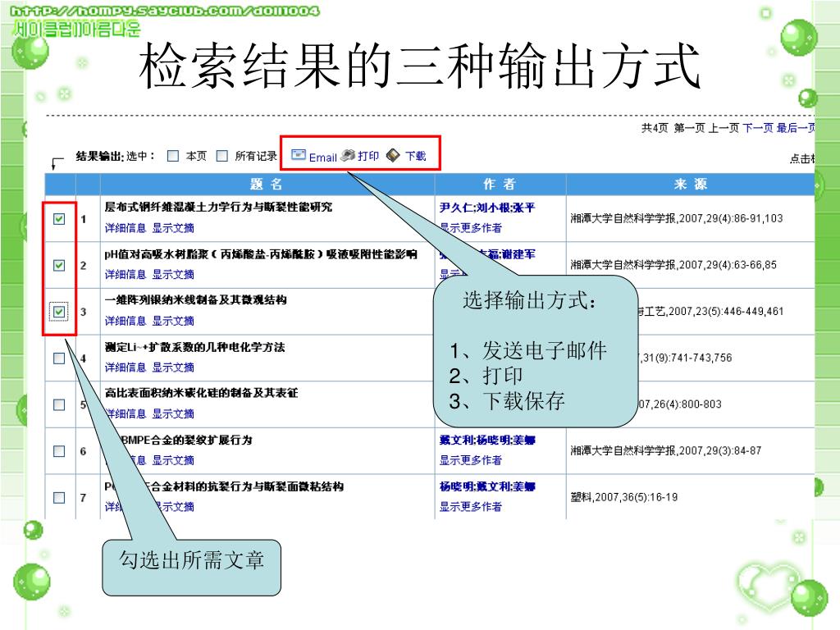Open 详细信息 for result 1

pos(126,228)
